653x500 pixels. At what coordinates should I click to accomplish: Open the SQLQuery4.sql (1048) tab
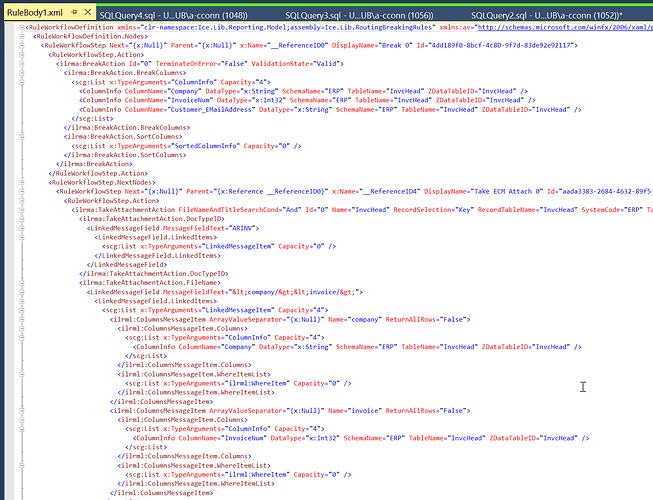(173, 15)
